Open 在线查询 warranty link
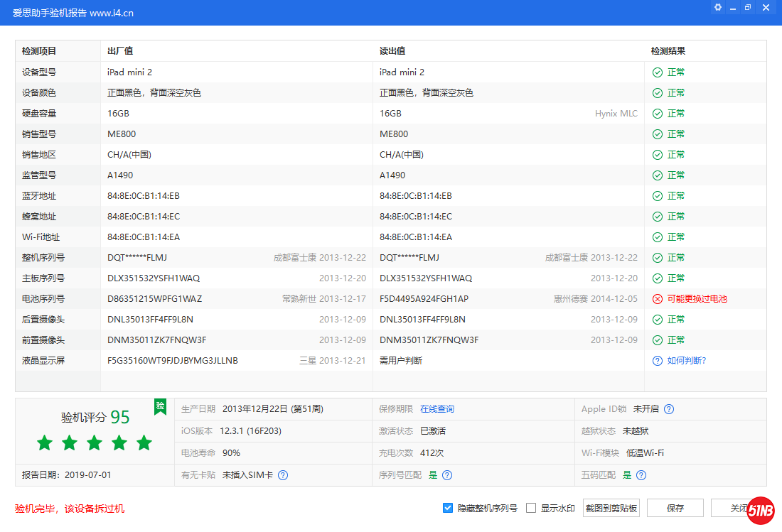782x532 pixels. pyautogui.click(x=436, y=409)
